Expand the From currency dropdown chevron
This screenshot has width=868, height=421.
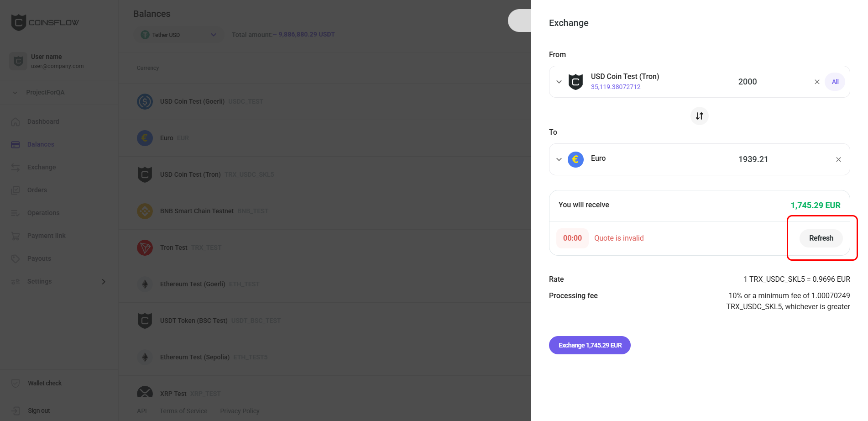[559, 82]
